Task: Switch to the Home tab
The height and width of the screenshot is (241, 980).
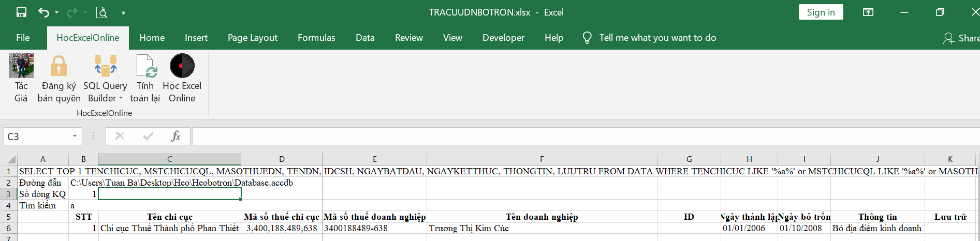Action: [x=152, y=38]
